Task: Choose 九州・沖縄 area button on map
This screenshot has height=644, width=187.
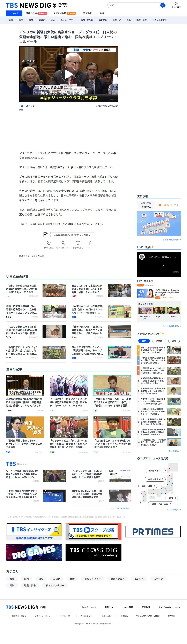Action: click(x=148, y=486)
